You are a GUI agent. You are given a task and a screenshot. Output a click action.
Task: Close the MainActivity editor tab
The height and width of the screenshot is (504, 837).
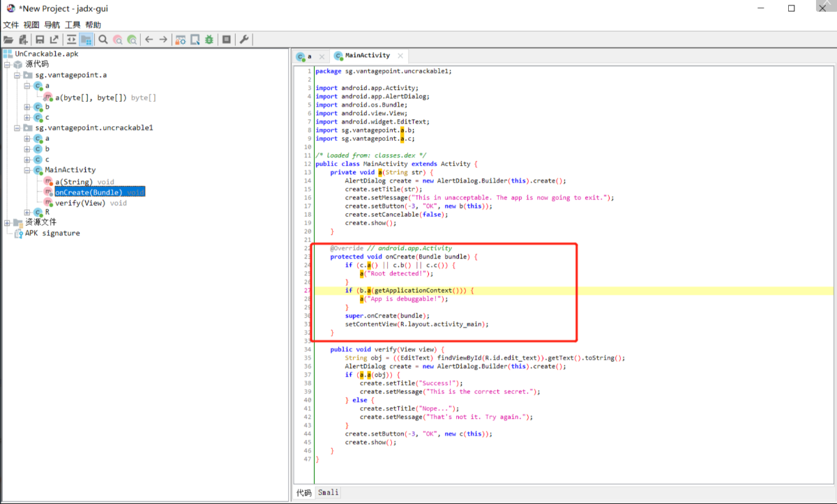(x=400, y=56)
